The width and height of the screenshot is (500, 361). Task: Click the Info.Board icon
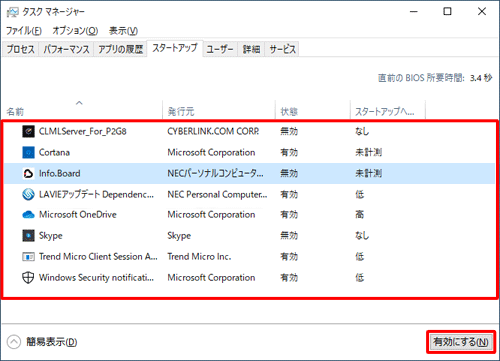point(28,173)
